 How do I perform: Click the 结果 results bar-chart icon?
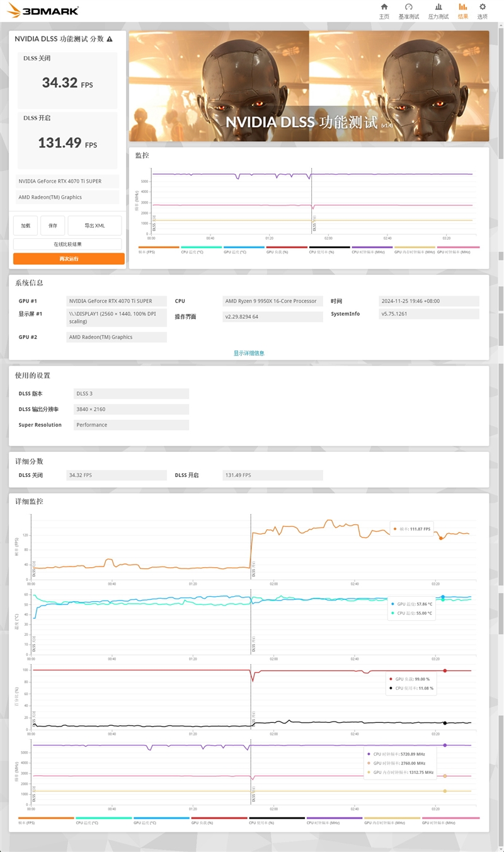pos(462,7)
